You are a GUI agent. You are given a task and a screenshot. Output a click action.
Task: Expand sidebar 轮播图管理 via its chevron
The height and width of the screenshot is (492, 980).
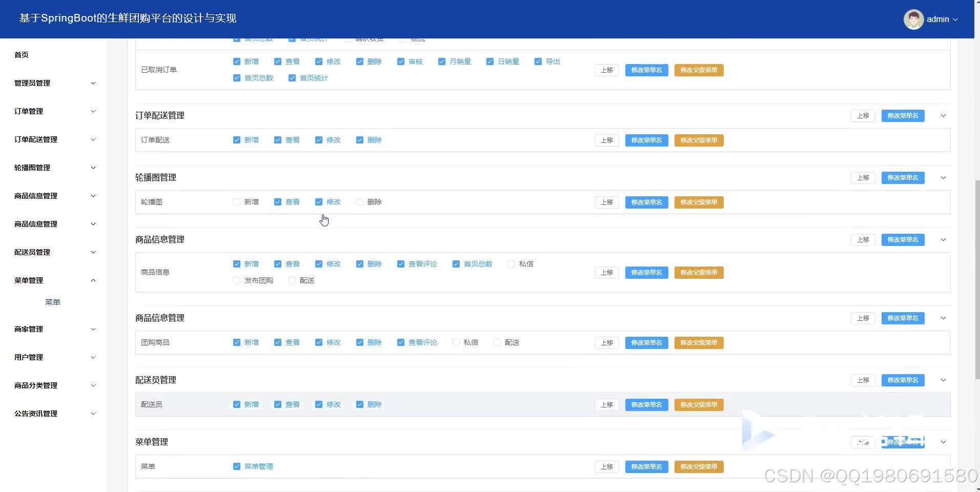coord(93,168)
